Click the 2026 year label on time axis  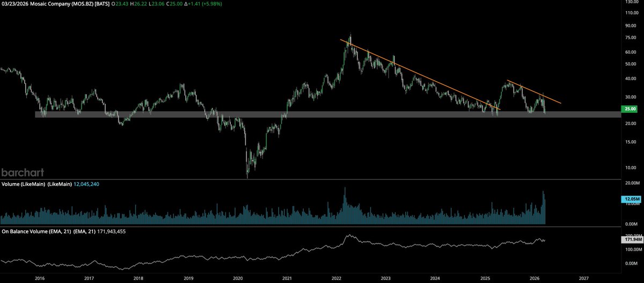point(535,279)
